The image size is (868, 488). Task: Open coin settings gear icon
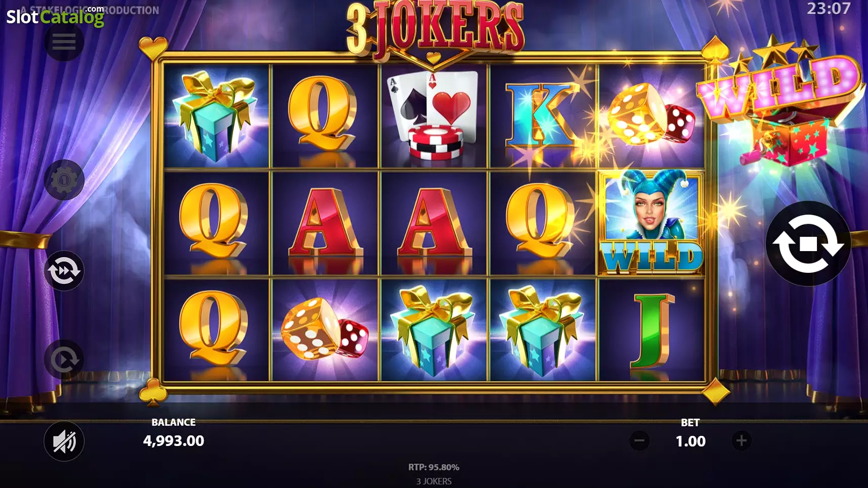click(64, 180)
